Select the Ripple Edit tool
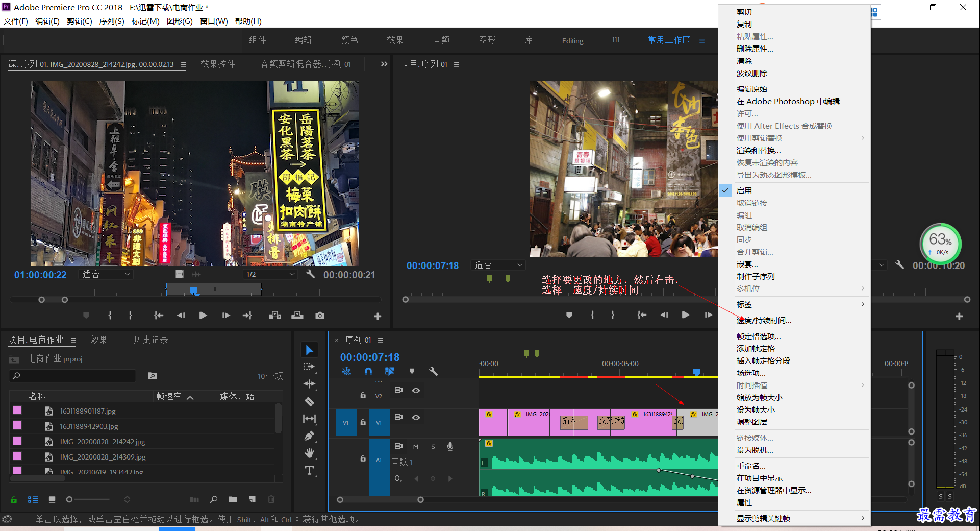 pyautogui.click(x=309, y=384)
